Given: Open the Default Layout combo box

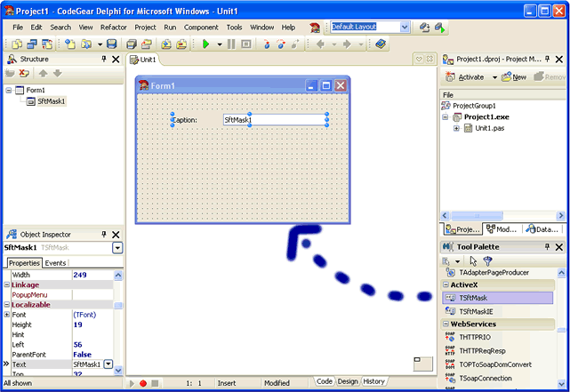Looking at the screenshot, I should (405, 27).
